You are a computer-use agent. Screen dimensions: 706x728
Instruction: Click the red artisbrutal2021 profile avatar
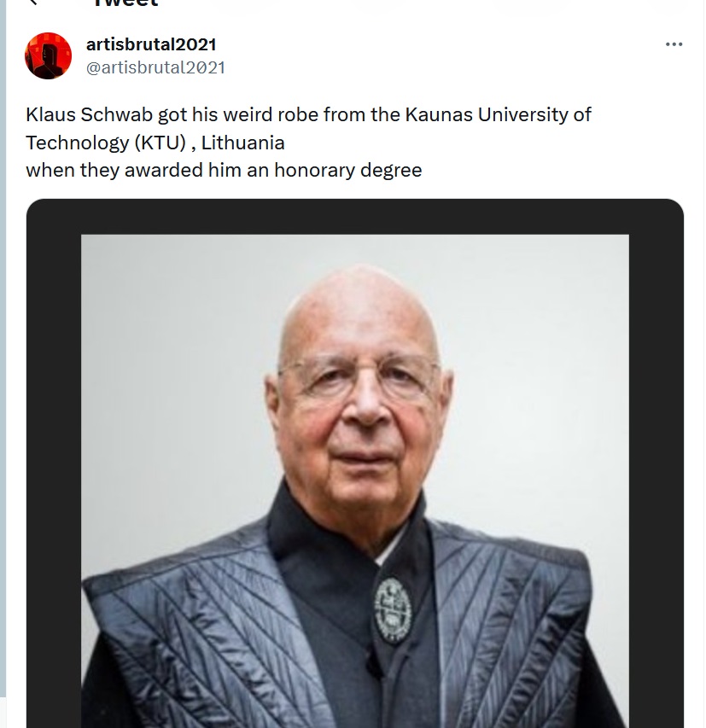coord(48,55)
